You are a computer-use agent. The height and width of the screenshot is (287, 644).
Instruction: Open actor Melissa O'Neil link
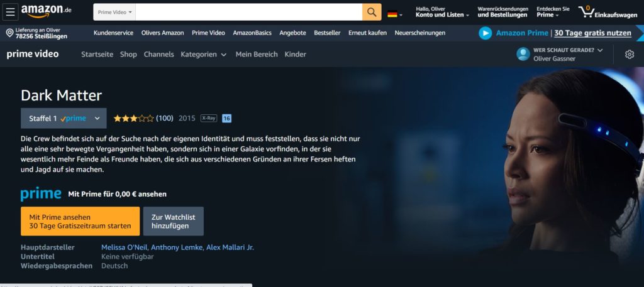coord(125,247)
